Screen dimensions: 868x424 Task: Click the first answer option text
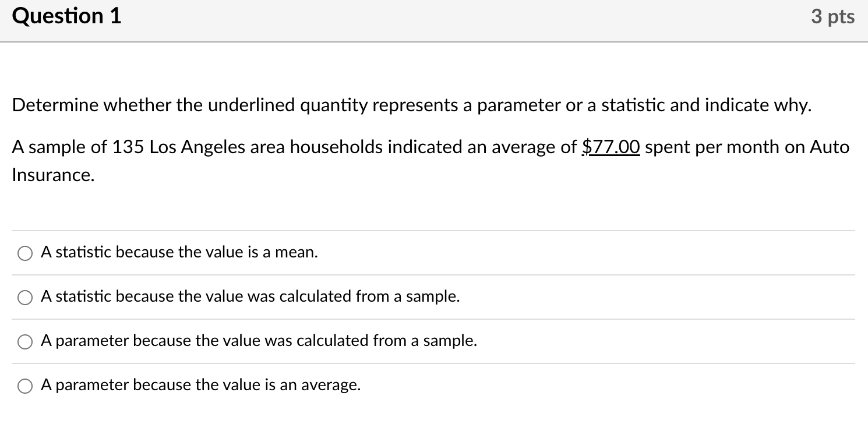pyautogui.click(x=178, y=252)
